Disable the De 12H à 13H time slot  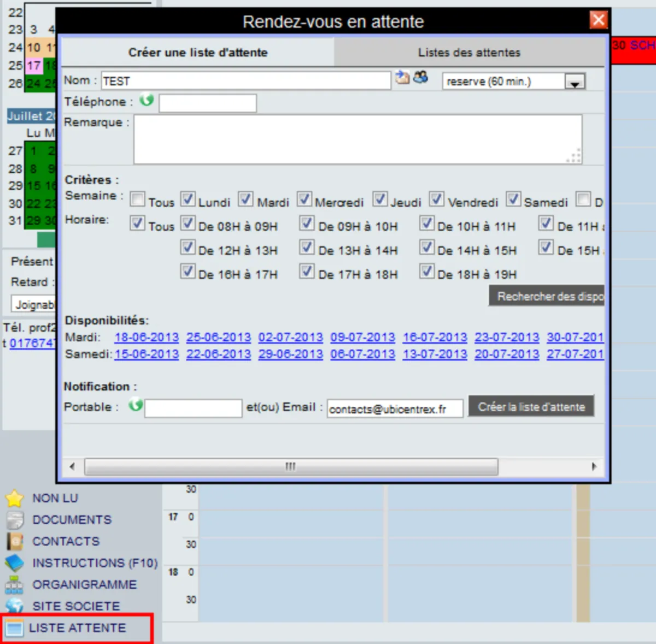[x=188, y=247]
